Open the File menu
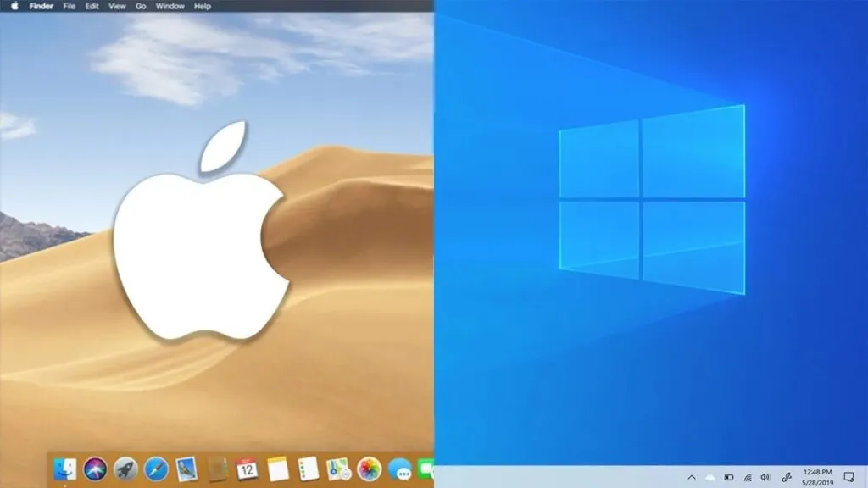Image resolution: width=868 pixels, height=488 pixels. coord(69,6)
